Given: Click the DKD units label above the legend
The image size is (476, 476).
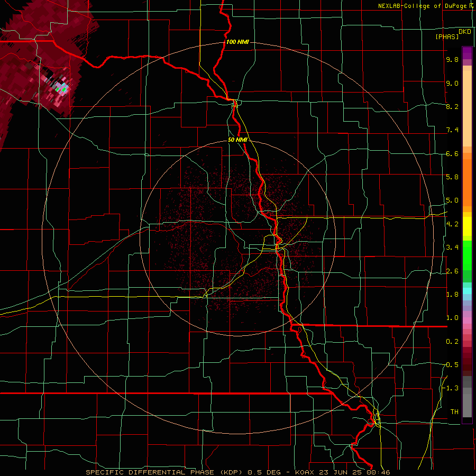Looking at the screenshot, I should 464,32.
